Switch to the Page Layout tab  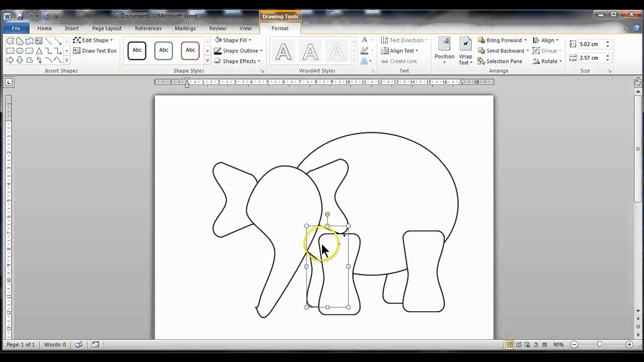click(107, 29)
